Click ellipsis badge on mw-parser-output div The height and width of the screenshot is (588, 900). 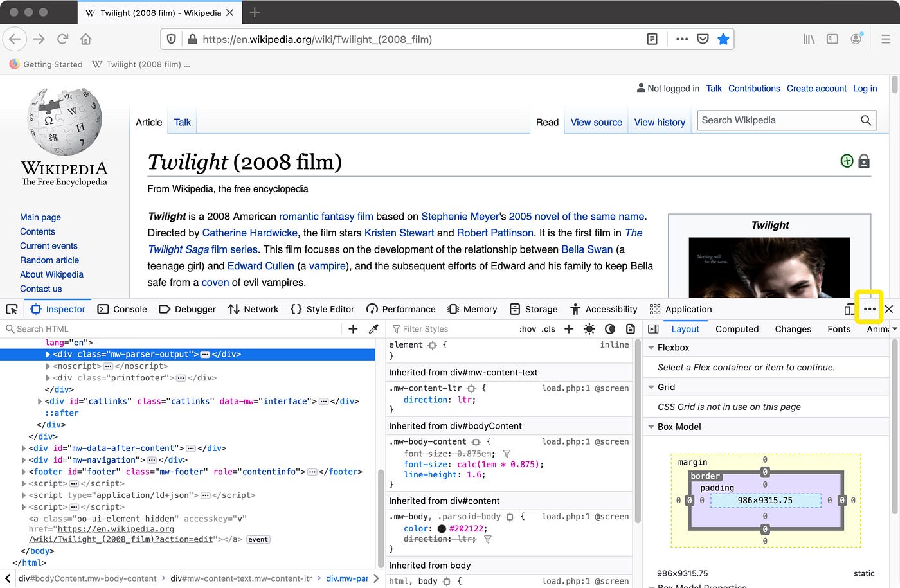205,354
